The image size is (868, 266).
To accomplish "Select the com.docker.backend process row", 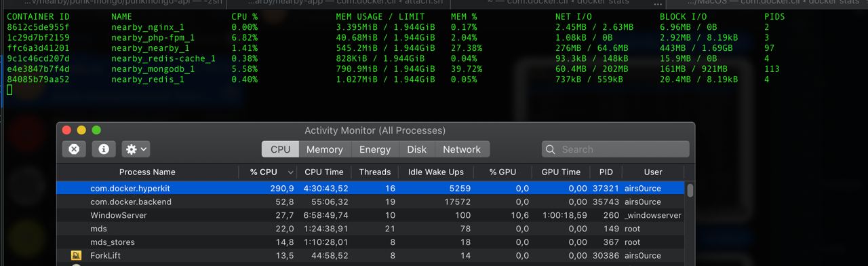I will (x=370, y=202).
